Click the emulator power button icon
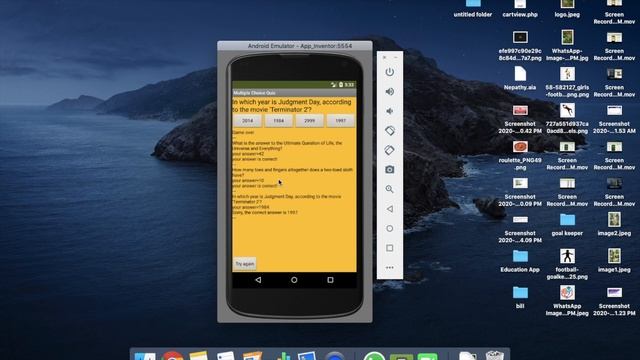Viewport: 640px width, 360px height. point(389,72)
